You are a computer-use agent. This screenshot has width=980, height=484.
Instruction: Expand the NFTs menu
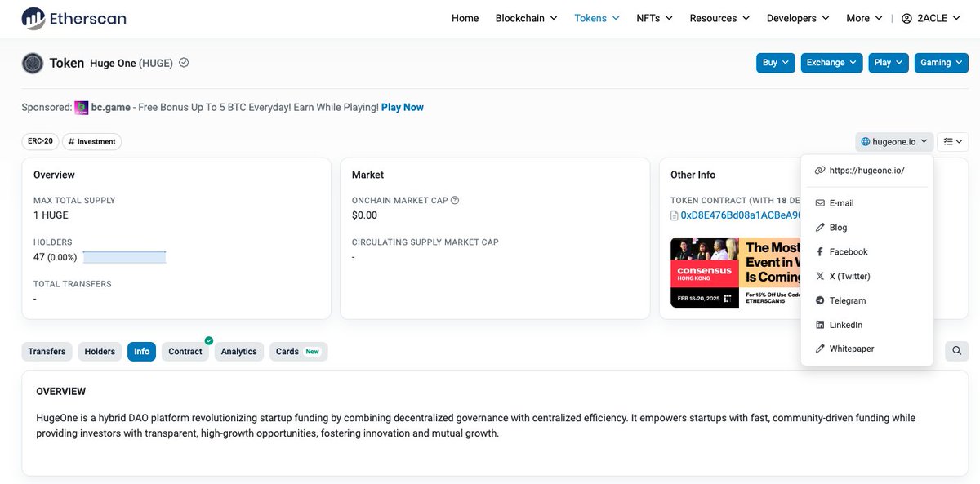point(654,18)
